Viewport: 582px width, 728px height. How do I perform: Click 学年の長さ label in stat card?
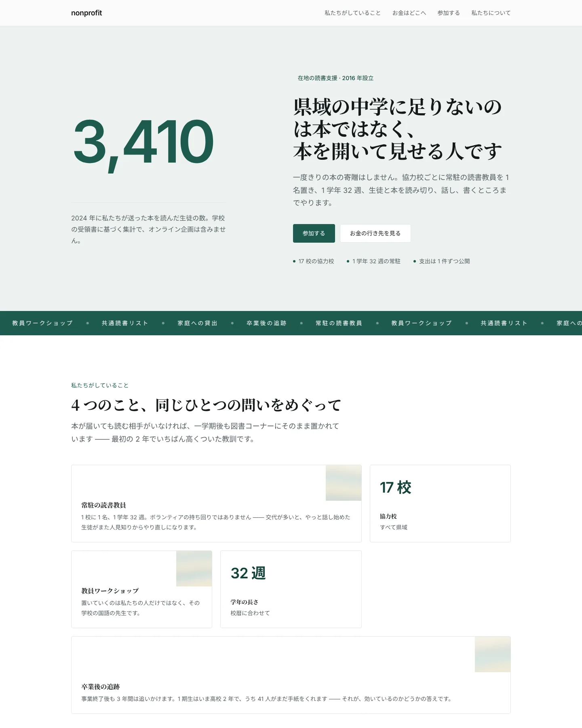[245, 602]
